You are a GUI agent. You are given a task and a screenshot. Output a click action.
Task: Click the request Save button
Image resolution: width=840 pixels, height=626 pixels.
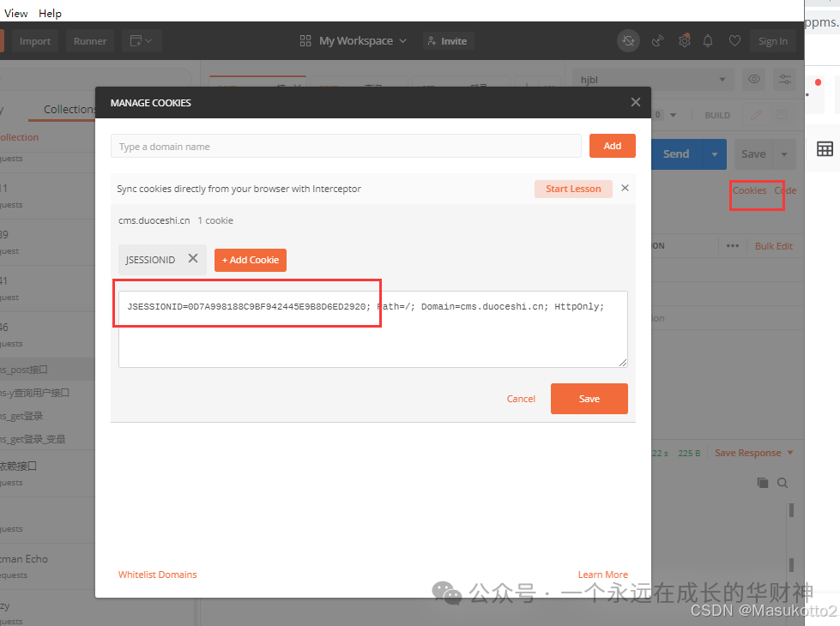753,154
